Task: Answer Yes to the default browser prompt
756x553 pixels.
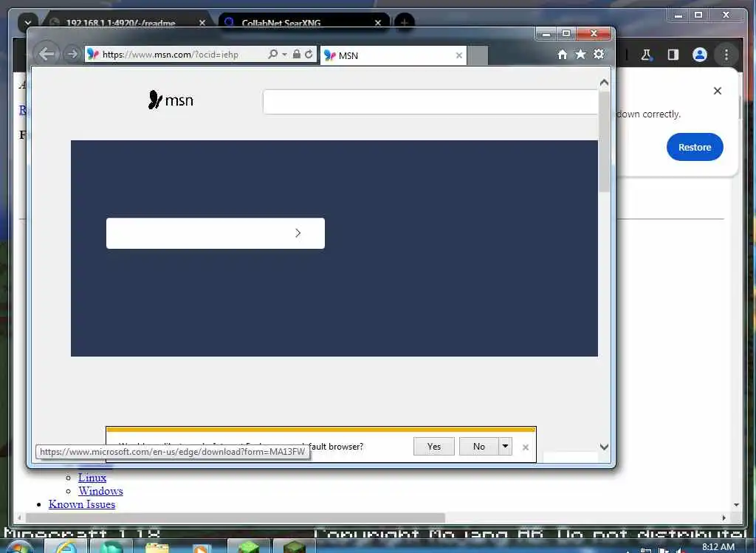Action: [434, 447]
